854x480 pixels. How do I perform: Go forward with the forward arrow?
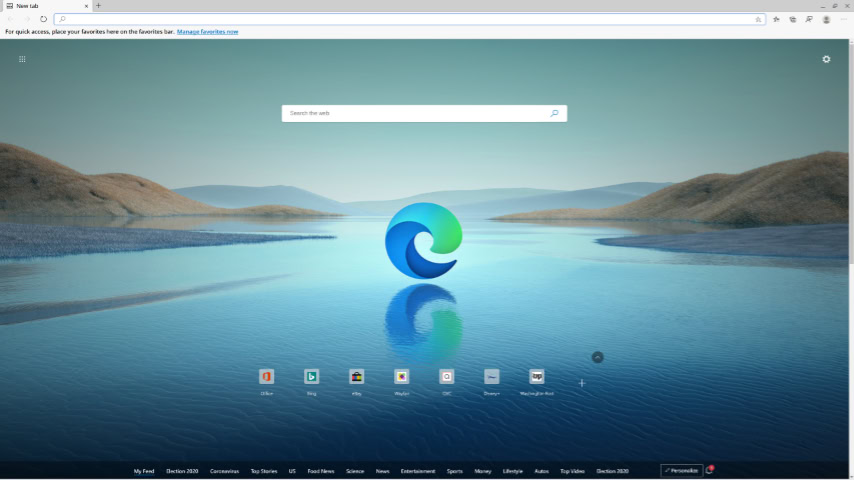point(27,19)
